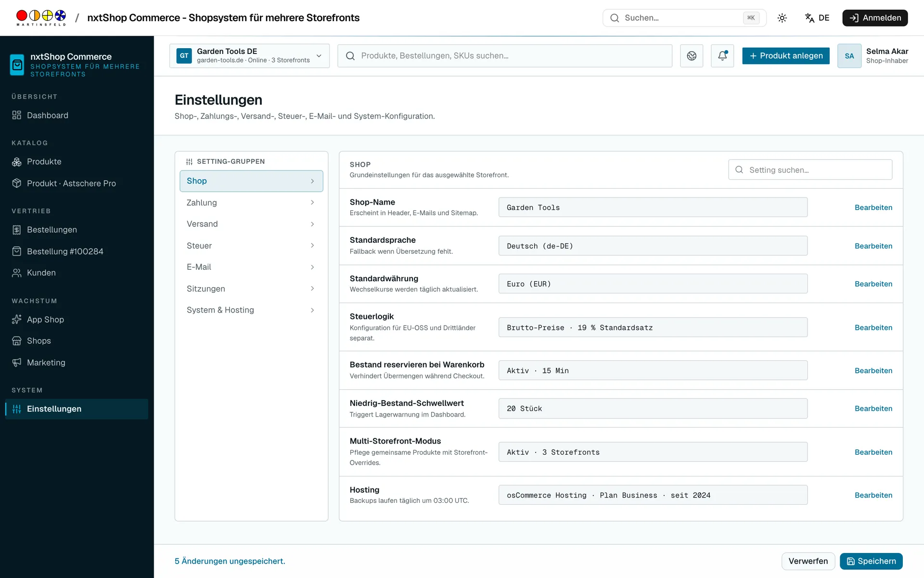Click the Garden Tools shop name field

point(653,208)
